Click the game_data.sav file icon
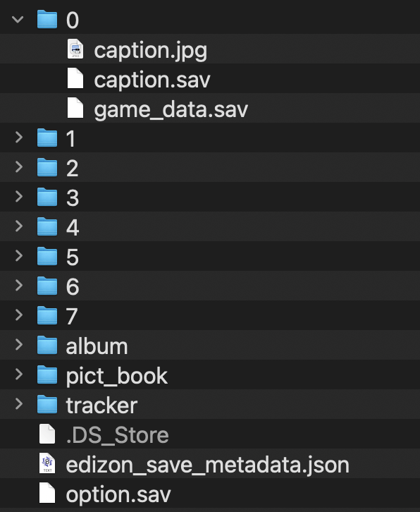 [75, 108]
